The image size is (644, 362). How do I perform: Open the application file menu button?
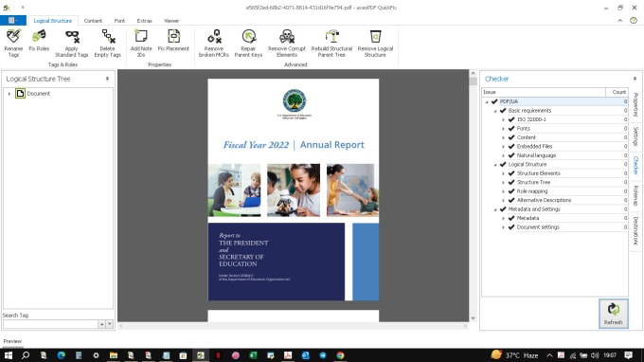click(13, 20)
